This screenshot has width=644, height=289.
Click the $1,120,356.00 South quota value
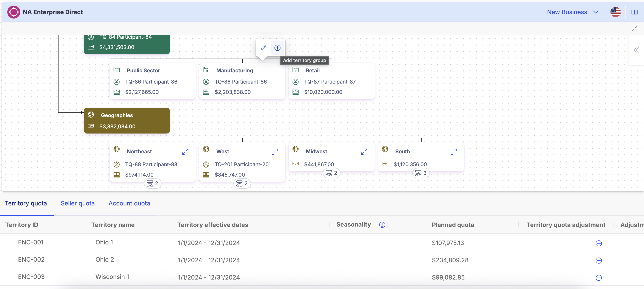pyautogui.click(x=410, y=164)
